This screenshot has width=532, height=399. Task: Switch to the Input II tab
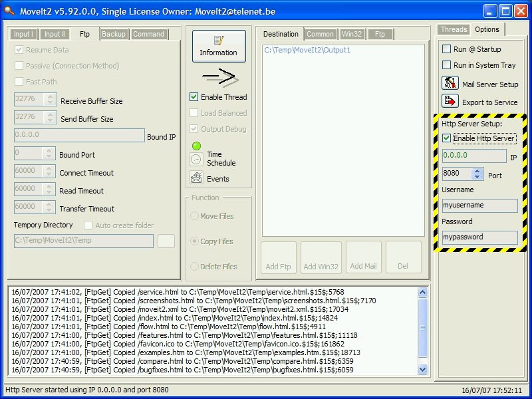point(55,35)
